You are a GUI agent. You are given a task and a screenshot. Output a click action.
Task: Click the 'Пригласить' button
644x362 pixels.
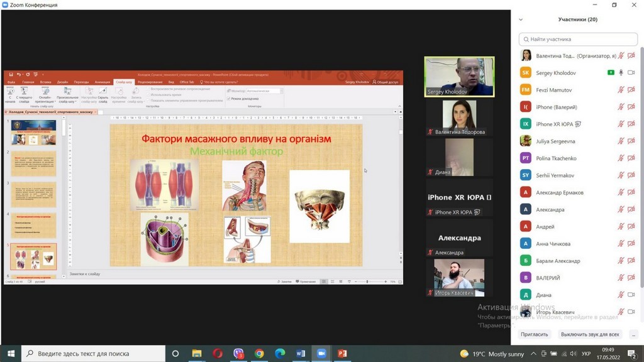click(534, 334)
